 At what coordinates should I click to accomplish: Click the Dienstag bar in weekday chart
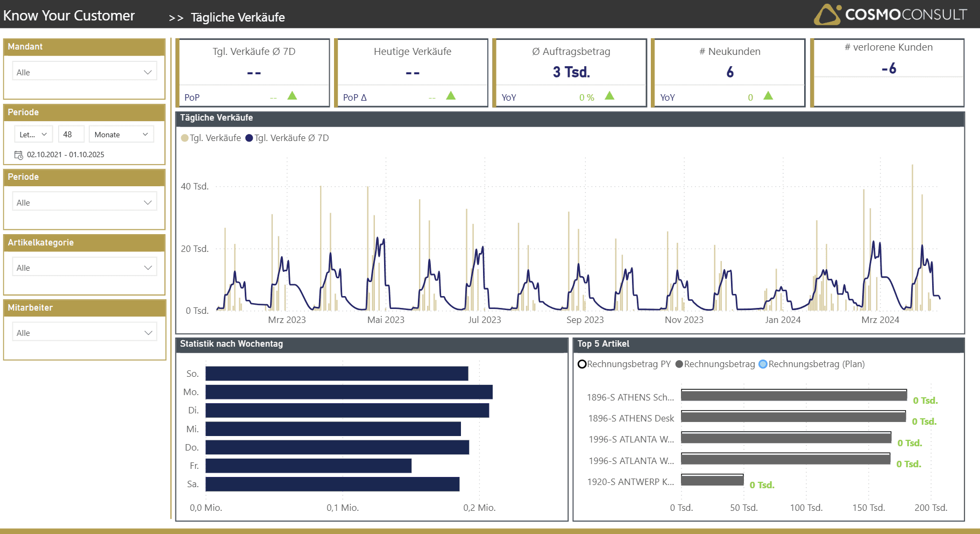(x=347, y=411)
